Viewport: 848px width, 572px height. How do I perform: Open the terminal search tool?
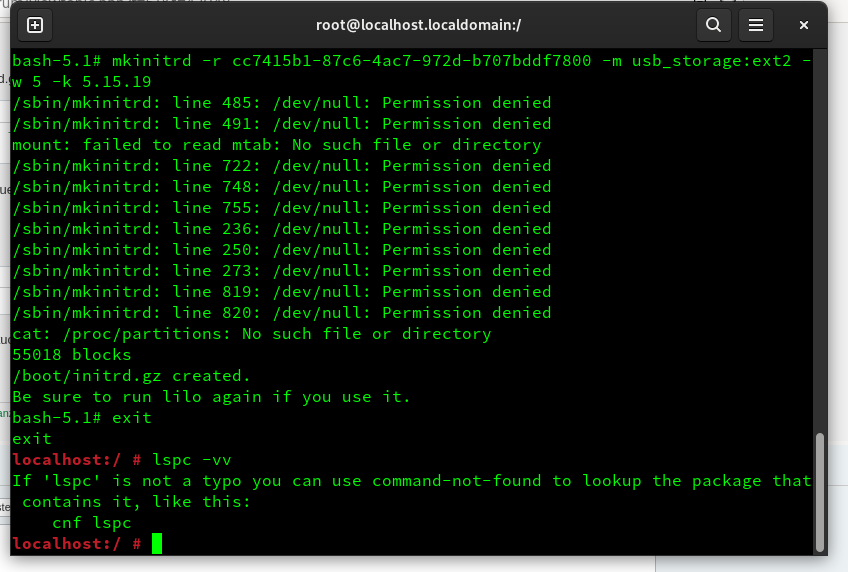tap(713, 25)
